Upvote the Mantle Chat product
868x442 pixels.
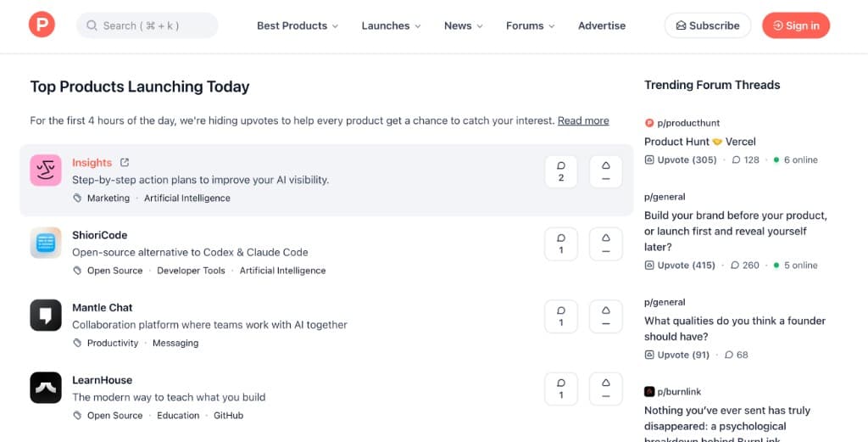605,316
